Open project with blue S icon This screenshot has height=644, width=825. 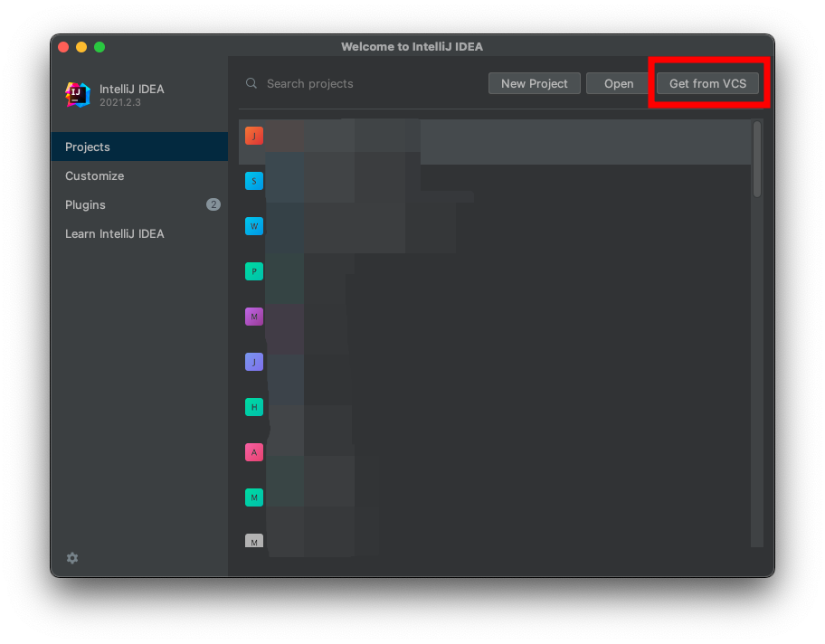[254, 181]
